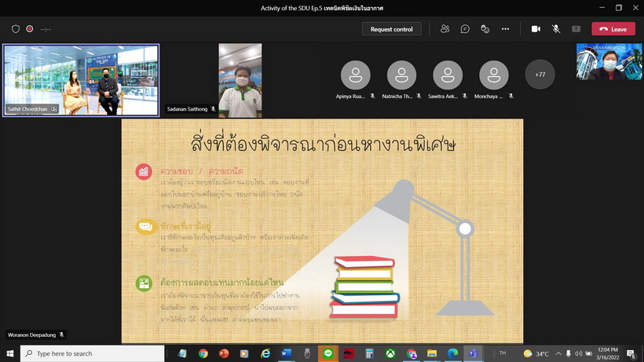Open LINE from the taskbar
This screenshot has width=644, height=362.
pos(327,353)
